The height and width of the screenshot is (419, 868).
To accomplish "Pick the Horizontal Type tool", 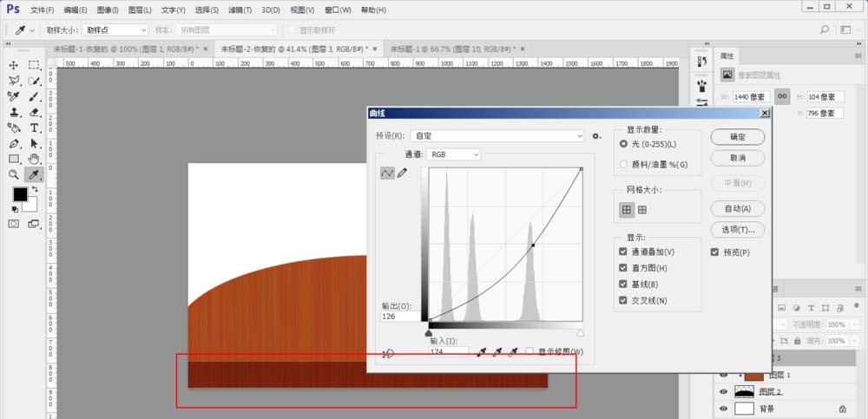I will (x=35, y=128).
